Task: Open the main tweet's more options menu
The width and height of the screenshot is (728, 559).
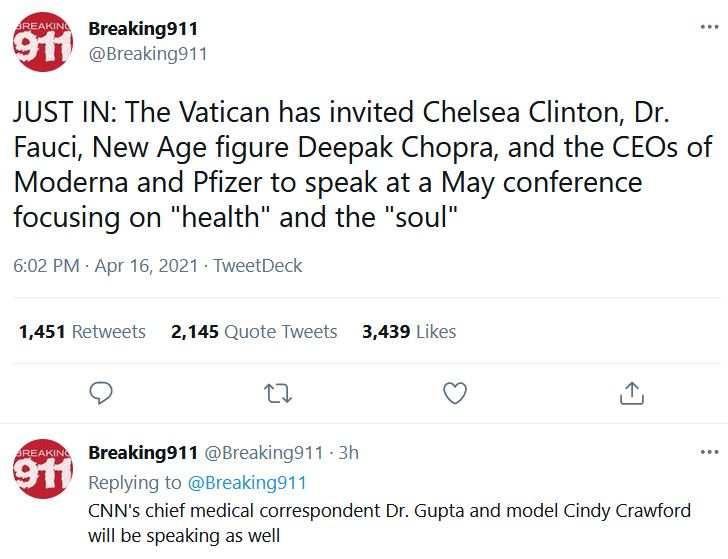Action: (x=709, y=28)
